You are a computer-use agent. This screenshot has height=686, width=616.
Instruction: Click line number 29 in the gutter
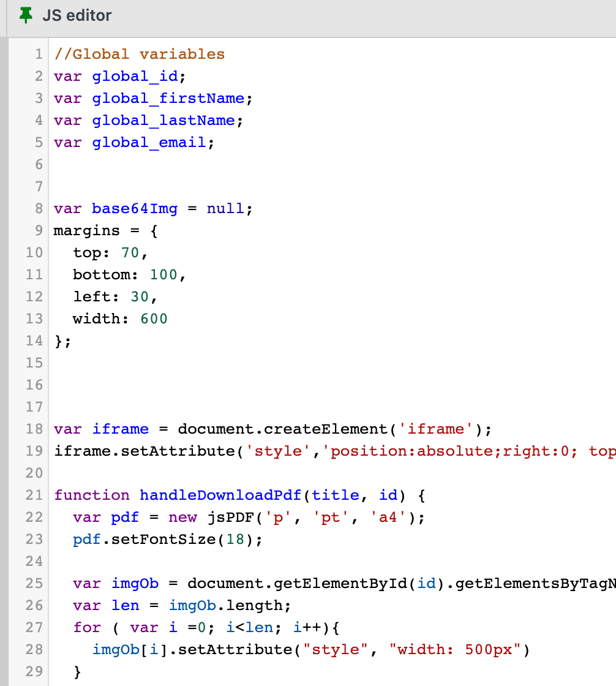point(34,671)
